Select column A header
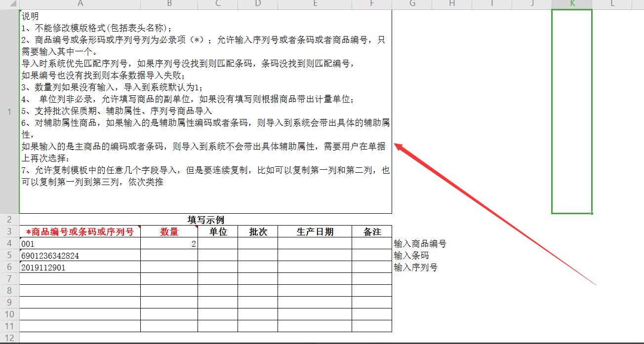Screen dimensions: 644x344 [x=80, y=4]
